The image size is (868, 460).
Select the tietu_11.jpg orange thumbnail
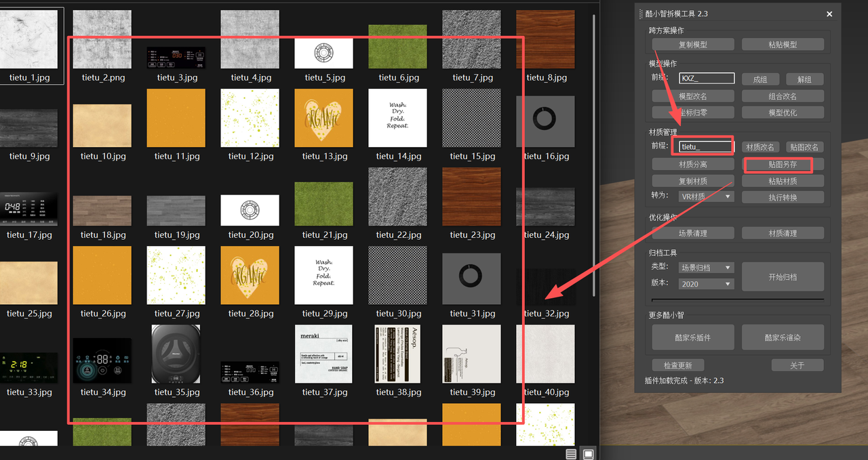pyautogui.click(x=176, y=118)
